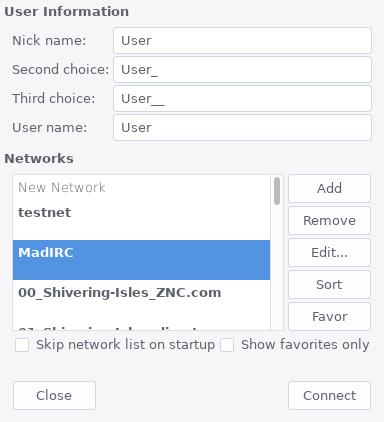Sort the networks list
The image size is (384, 422).
pos(329,284)
